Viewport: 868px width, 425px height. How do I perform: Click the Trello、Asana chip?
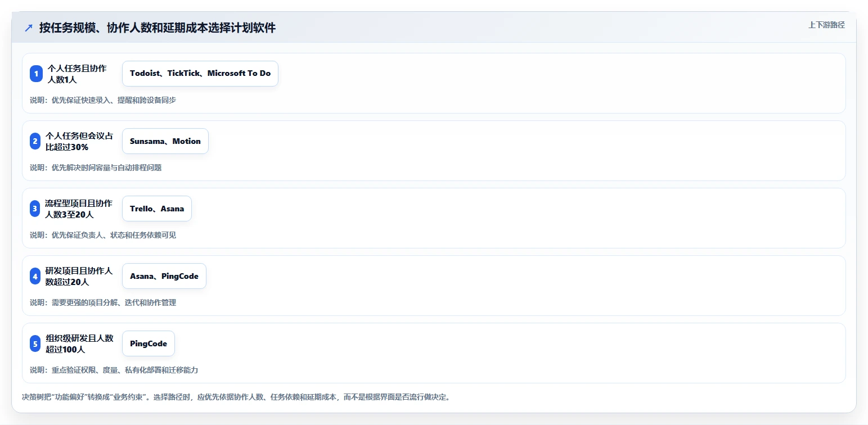pos(157,209)
